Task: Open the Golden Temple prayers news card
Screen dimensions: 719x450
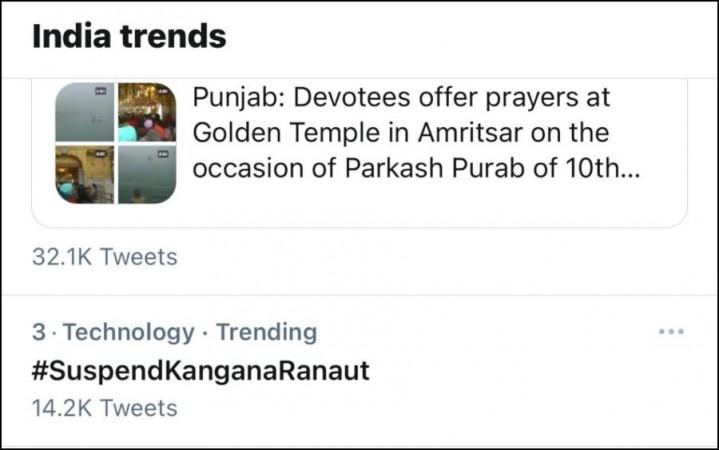Action: [x=359, y=153]
